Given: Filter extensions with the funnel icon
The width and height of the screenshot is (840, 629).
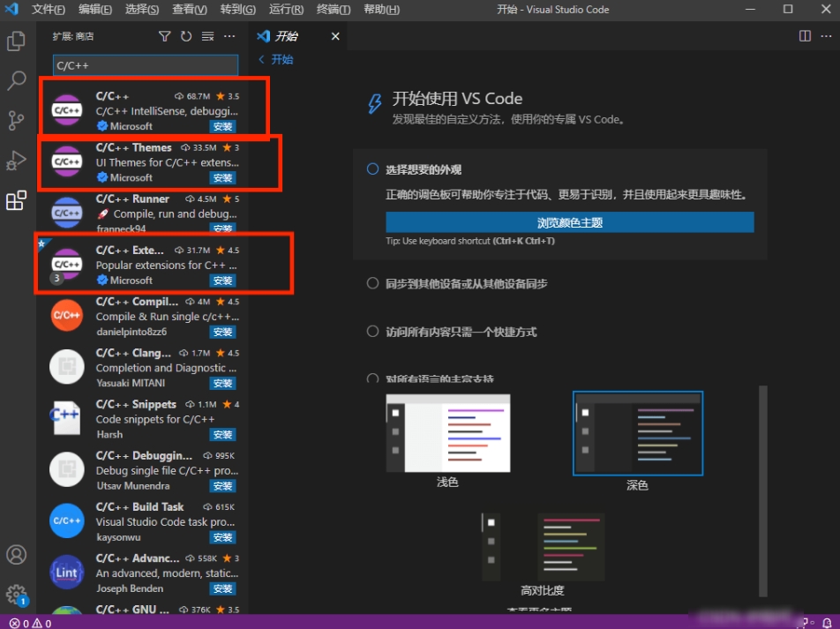Looking at the screenshot, I should click(164, 36).
